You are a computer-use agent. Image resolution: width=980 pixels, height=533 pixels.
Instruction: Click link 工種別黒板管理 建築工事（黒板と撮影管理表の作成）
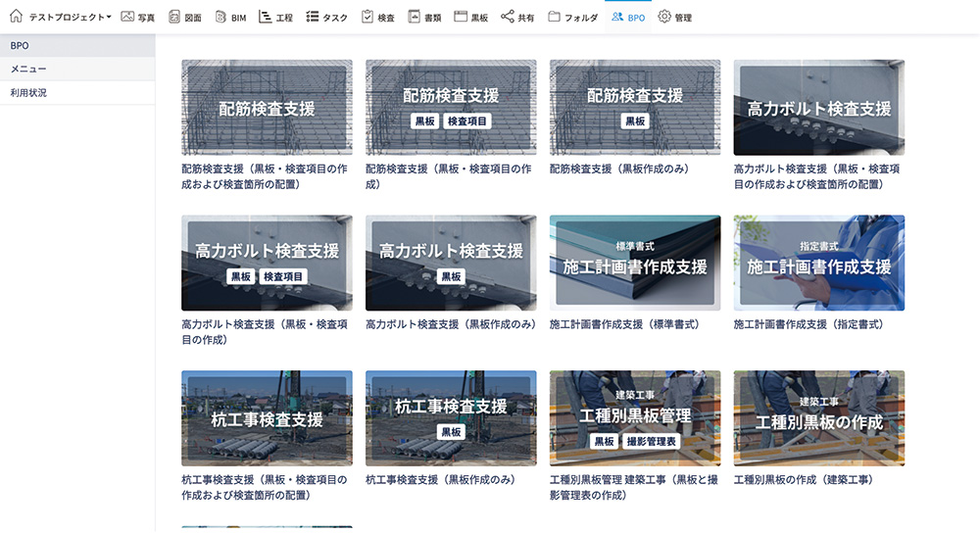pos(634,487)
